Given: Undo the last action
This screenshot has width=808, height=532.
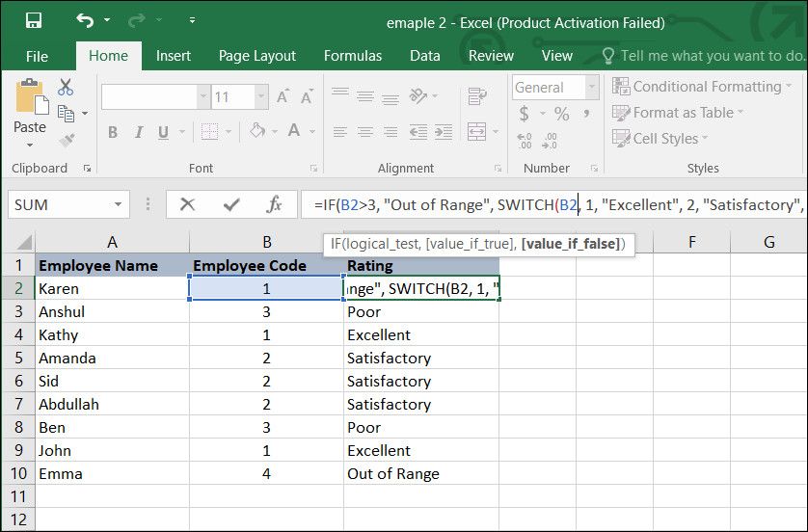Looking at the screenshot, I should coord(86,20).
